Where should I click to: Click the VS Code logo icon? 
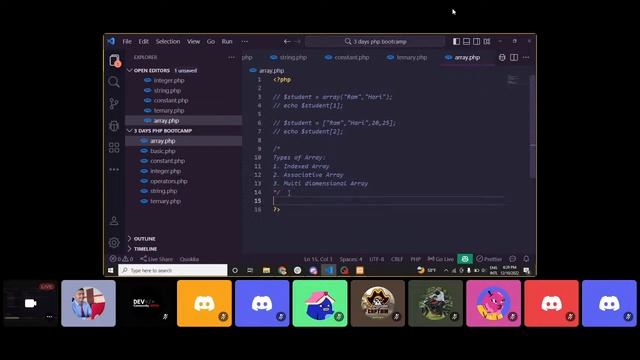[x=111, y=41]
